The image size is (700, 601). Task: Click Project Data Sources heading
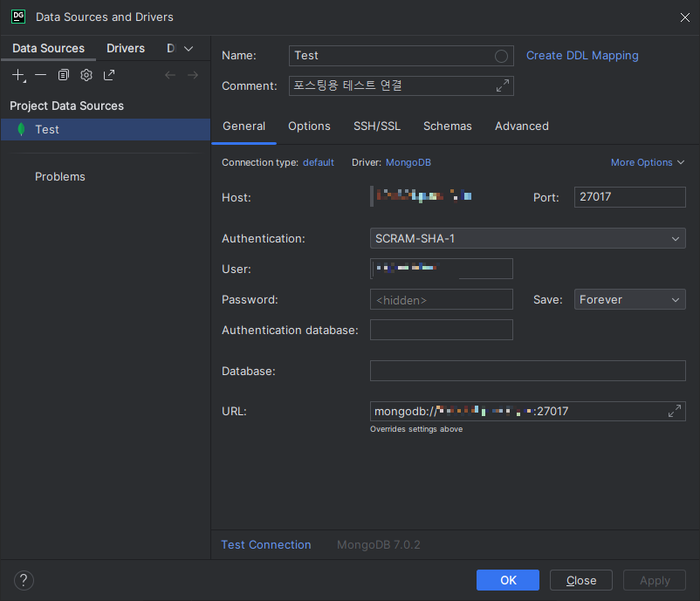coord(66,106)
